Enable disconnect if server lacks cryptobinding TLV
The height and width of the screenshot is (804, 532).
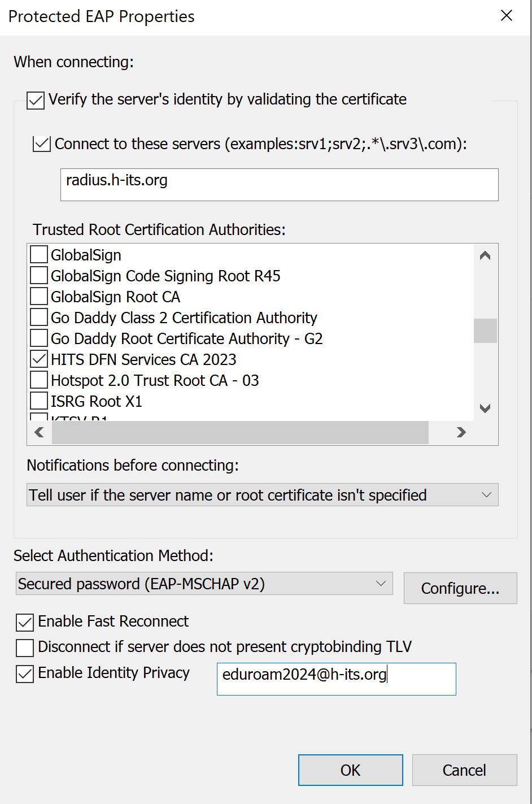tap(24, 647)
